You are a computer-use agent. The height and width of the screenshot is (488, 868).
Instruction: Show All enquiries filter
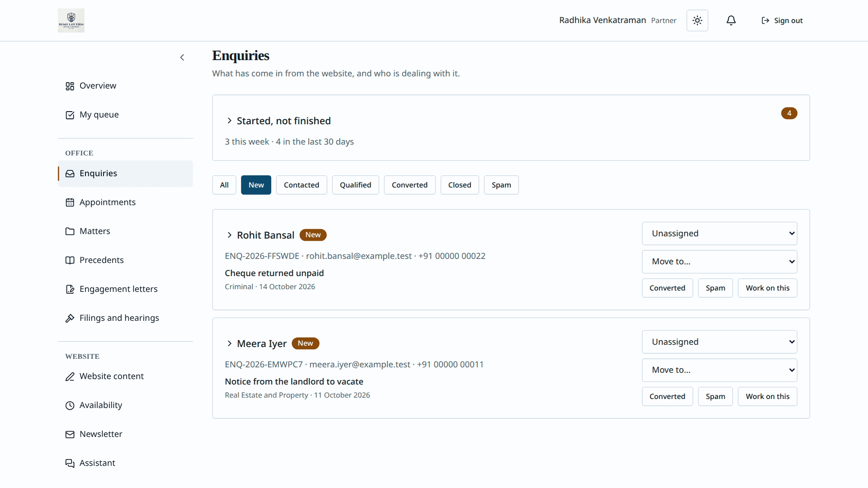click(224, 185)
